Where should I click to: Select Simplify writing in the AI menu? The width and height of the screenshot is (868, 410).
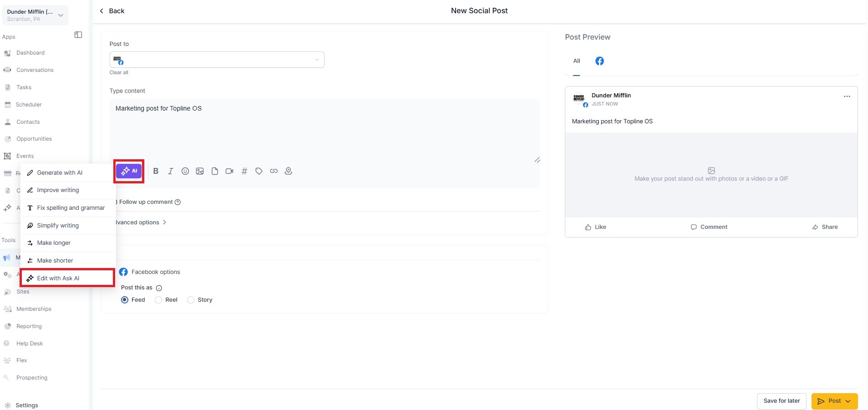click(x=68, y=226)
